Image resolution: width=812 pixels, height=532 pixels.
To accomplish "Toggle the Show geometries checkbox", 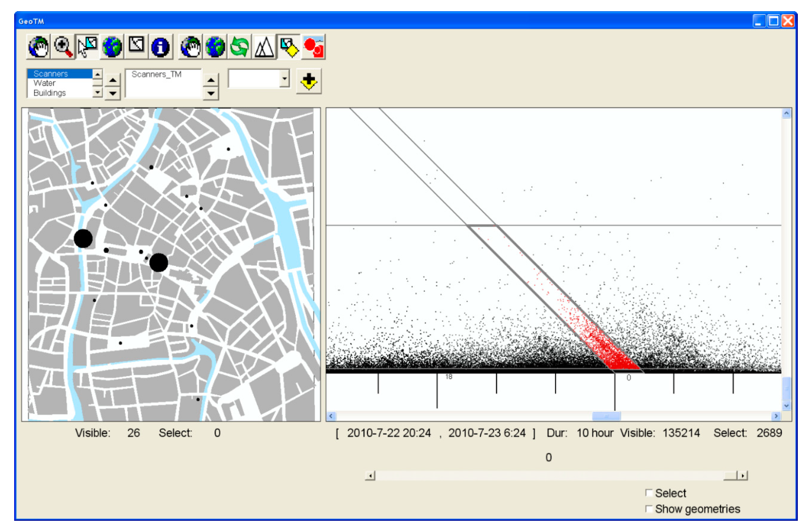I will (x=649, y=509).
